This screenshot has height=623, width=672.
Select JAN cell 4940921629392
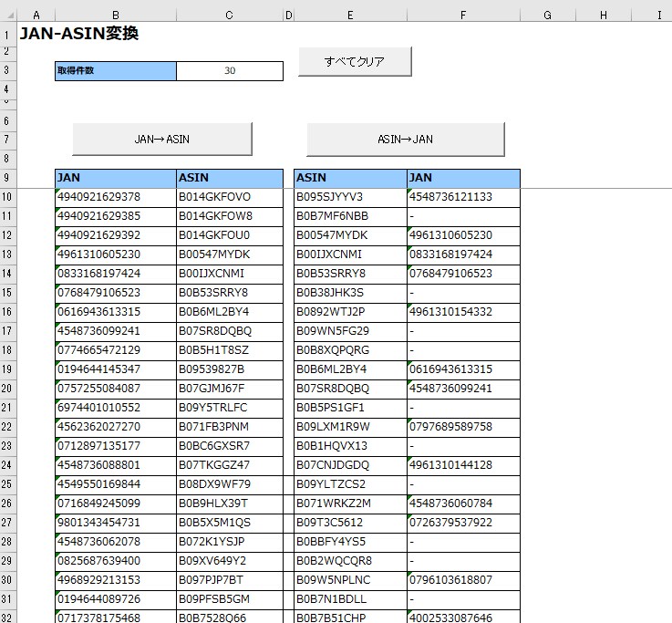(116, 235)
